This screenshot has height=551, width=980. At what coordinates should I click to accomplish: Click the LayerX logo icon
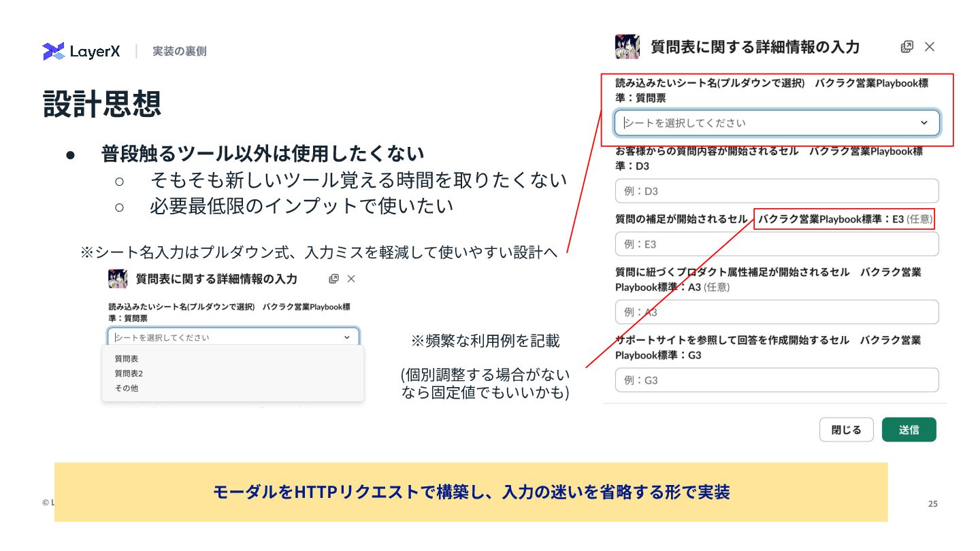click(54, 51)
